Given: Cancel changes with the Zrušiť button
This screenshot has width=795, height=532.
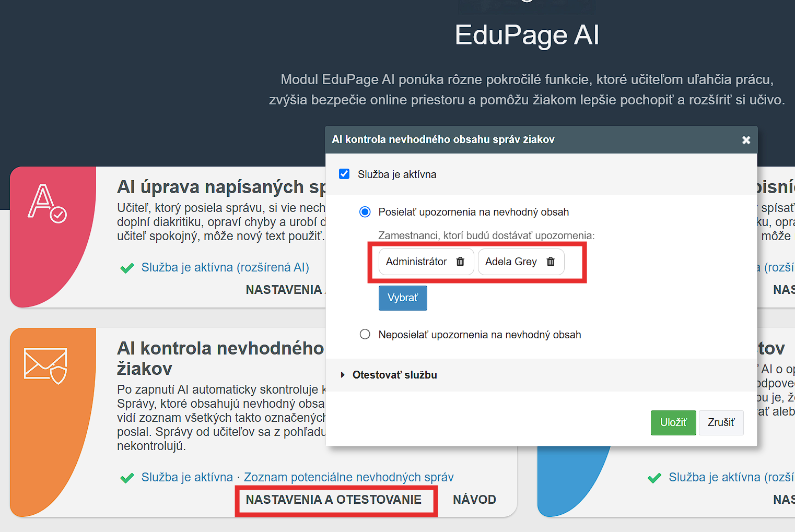Looking at the screenshot, I should point(721,422).
